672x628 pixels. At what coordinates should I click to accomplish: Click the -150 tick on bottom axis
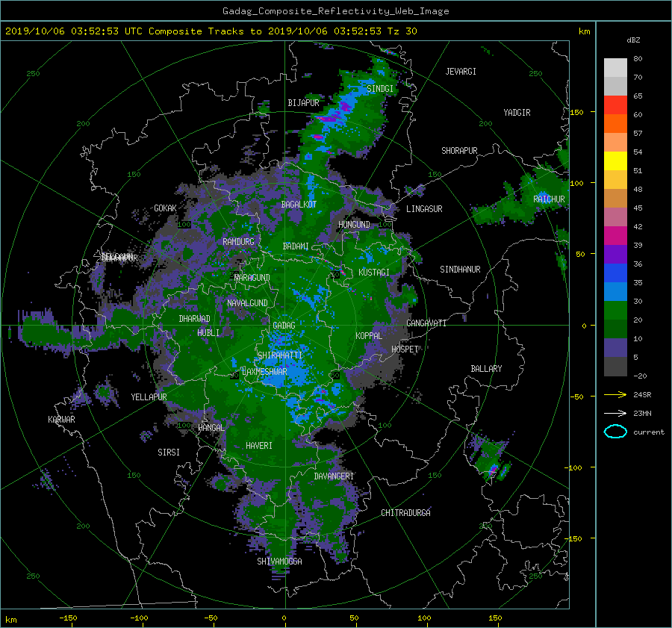click(68, 618)
